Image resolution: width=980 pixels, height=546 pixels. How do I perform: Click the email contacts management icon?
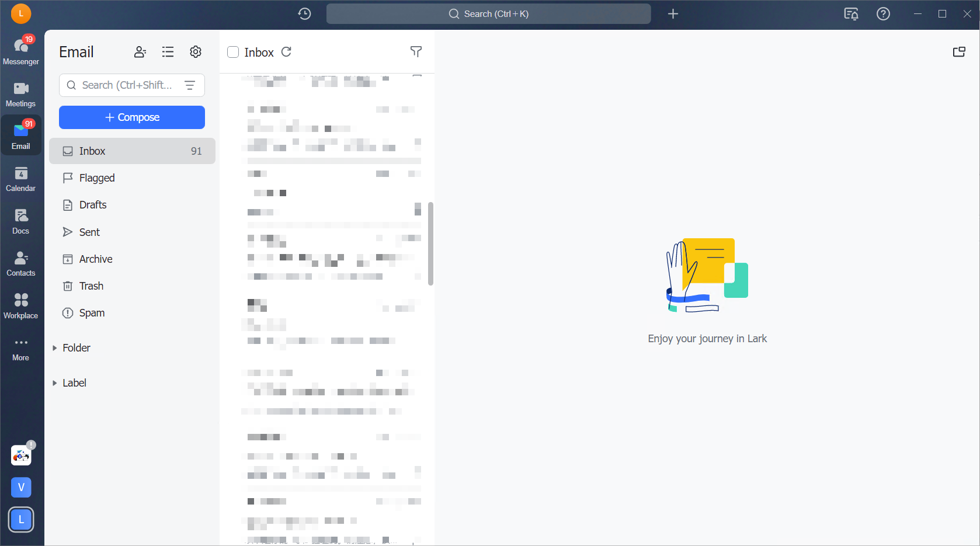[140, 52]
